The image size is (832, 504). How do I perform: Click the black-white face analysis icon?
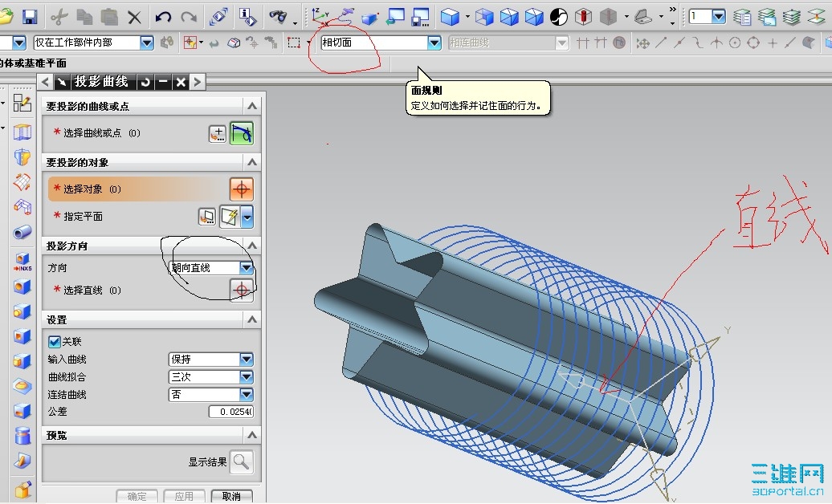[559, 17]
